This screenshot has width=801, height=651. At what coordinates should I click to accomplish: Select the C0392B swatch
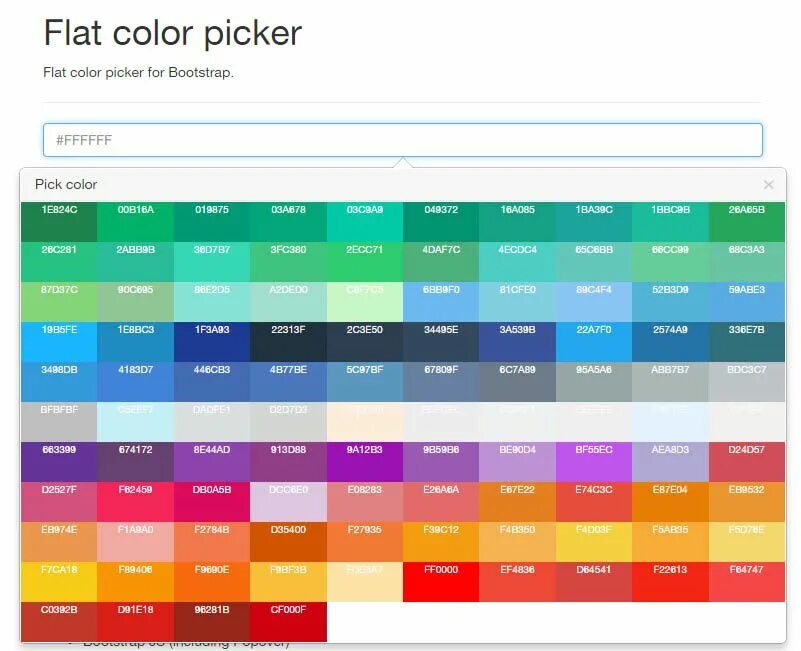pyautogui.click(x=59, y=622)
